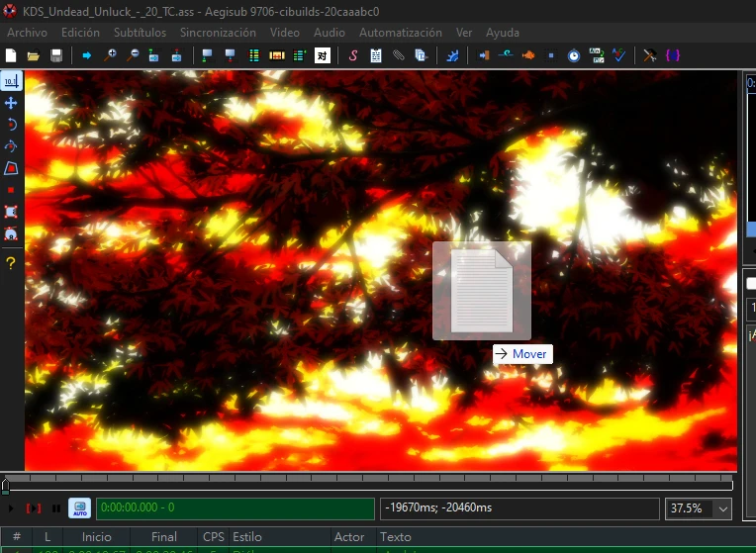Viewport: 756px width, 553px height.
Task: Click the Inicio column header
Action: 97,537
